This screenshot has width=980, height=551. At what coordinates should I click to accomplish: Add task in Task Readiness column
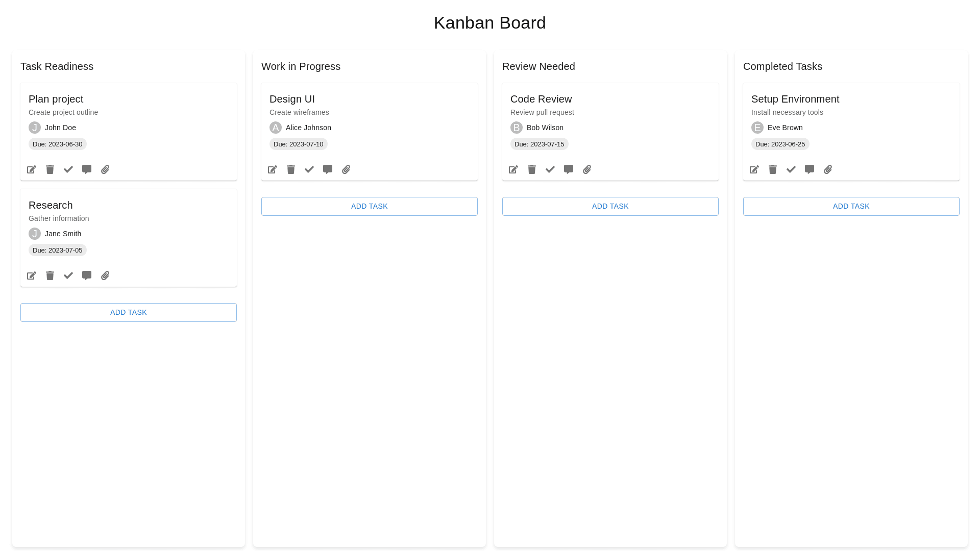[x=129, y=312]
